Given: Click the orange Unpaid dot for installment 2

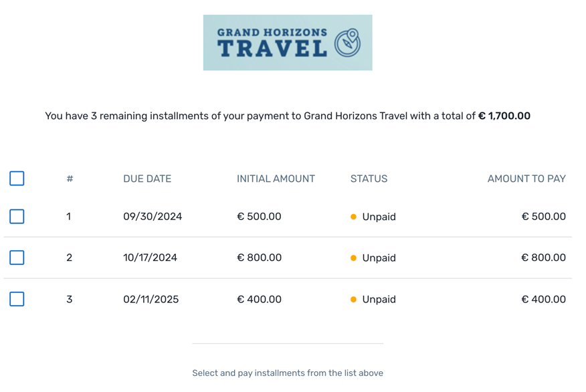Looking at the screenshot, I should tap(354, 258).
